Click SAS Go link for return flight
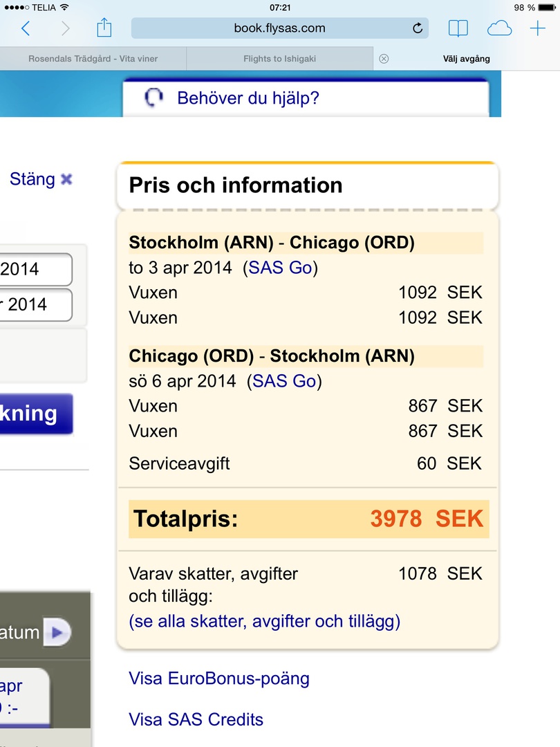 pos(284,381)
